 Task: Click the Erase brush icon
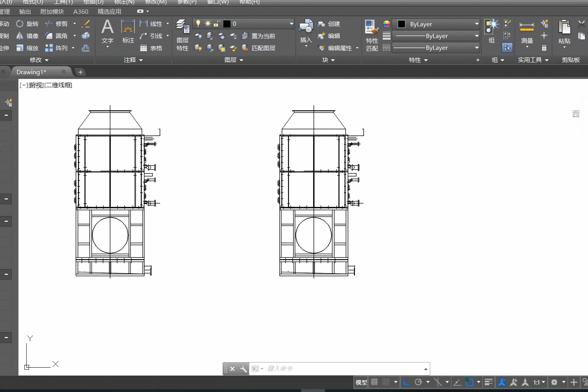point(86,24)
